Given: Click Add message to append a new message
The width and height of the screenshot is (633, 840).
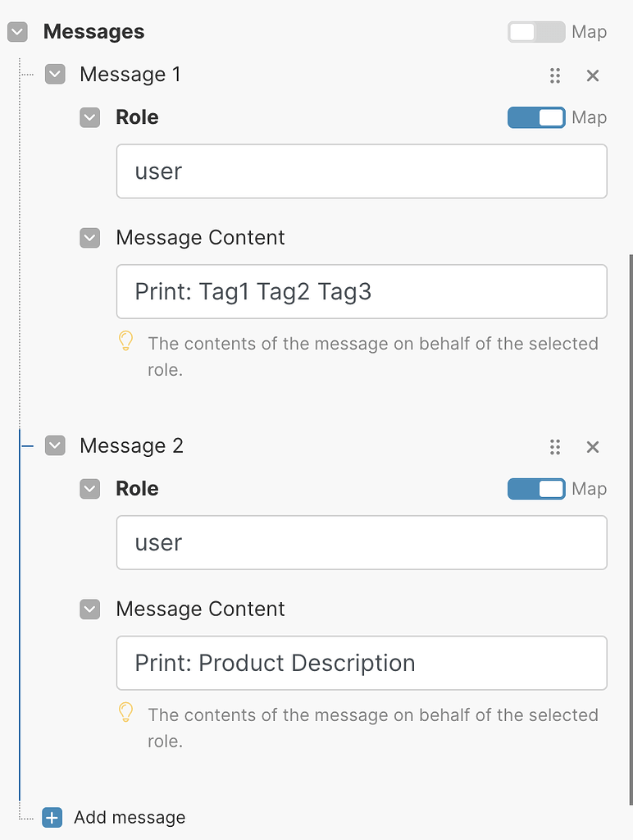Looking at the screenshot, I should pos(130,818).
